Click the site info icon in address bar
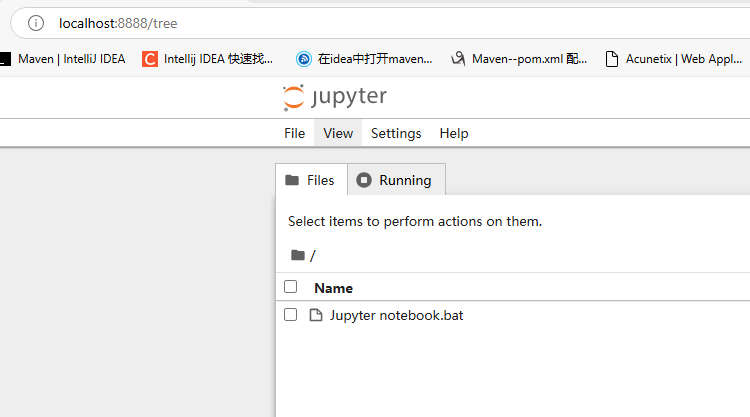Image resolution: width=750 pixels, height=417 pixels. coord(36,23)
